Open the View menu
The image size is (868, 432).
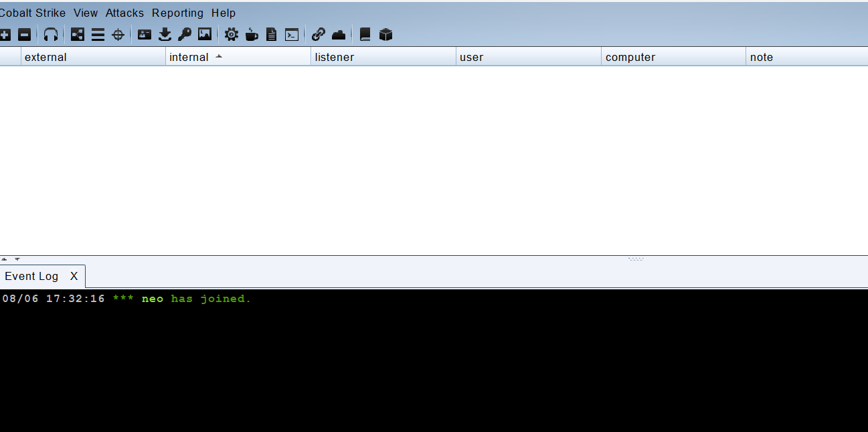pos(86,13)
